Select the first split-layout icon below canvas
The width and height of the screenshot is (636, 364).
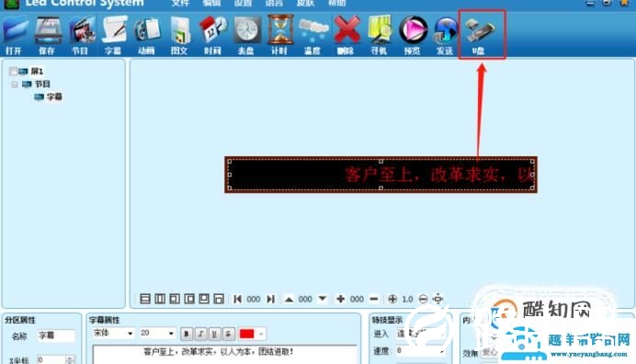coord(145,299)
